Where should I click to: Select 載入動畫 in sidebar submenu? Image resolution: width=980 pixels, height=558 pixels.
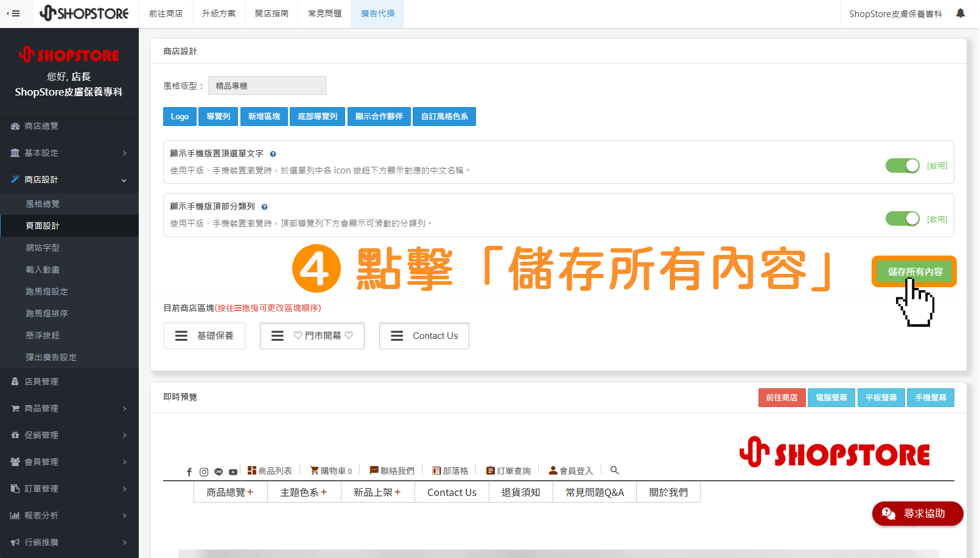click(69, 270)
